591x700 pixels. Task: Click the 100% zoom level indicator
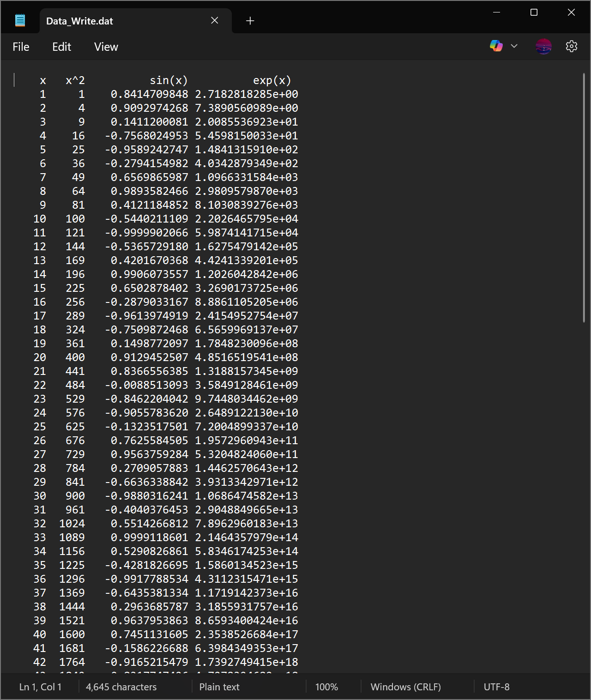pyautogui.click(x=326, y=687)
